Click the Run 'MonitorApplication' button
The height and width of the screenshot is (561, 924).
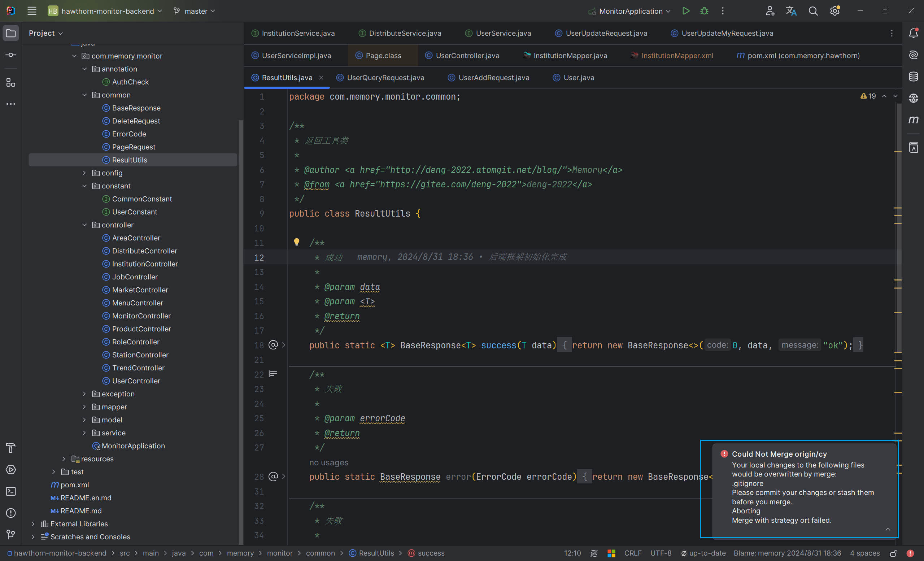tap(686, 10)
